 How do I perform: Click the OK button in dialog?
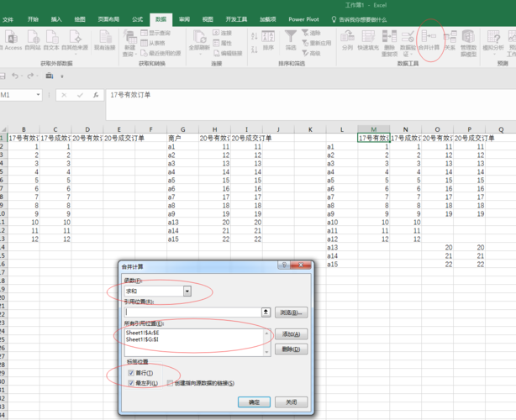tap(254, 402)
